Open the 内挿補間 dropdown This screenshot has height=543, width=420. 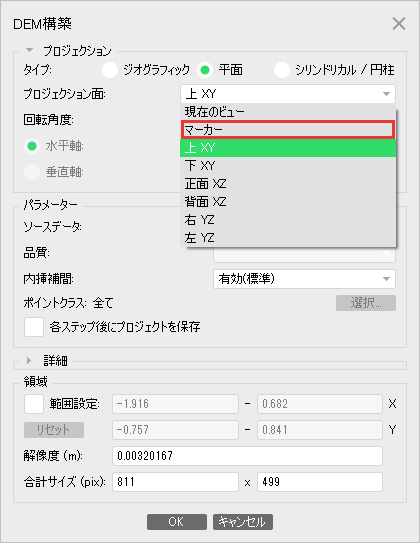click(x=304, y=279)
